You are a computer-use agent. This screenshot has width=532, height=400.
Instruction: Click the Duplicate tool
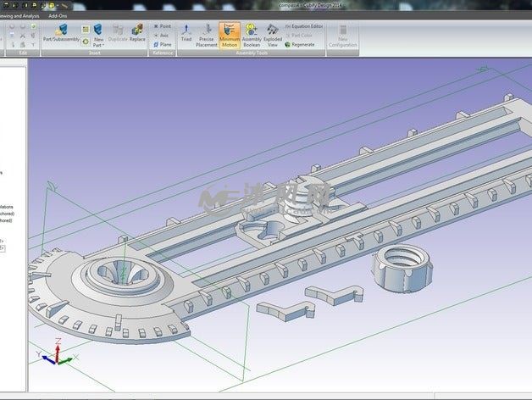click(x=118, y=34)
